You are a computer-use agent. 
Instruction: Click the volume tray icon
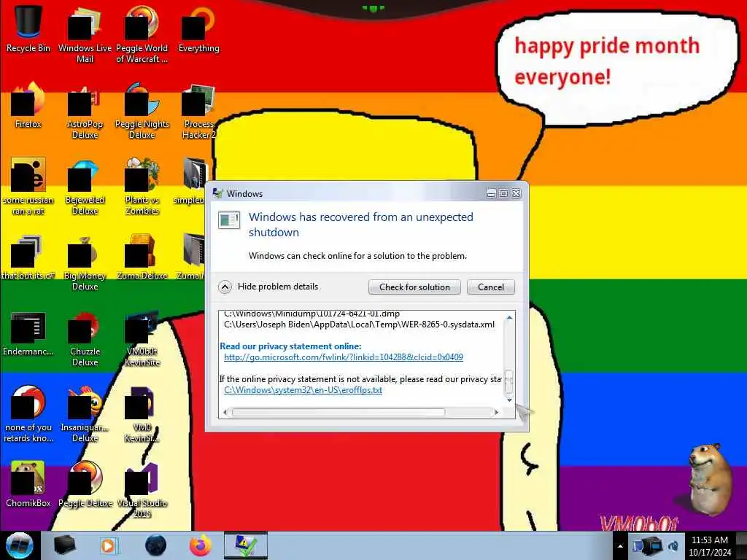[673, 546]
